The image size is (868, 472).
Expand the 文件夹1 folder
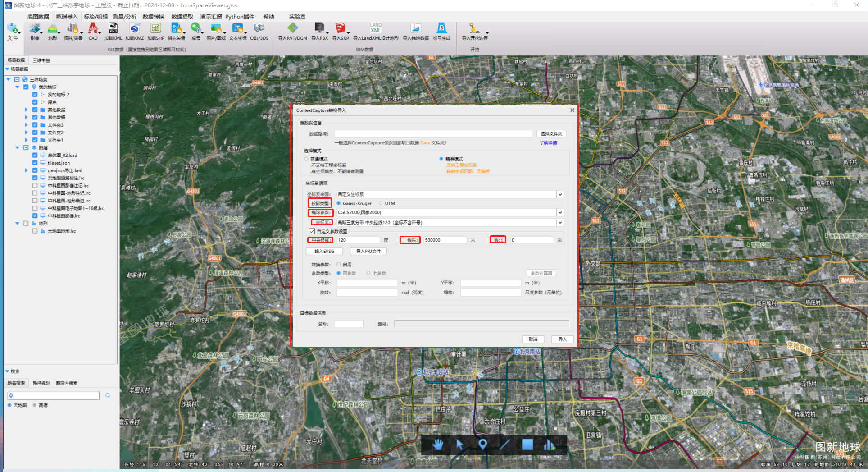click(26, 140)
